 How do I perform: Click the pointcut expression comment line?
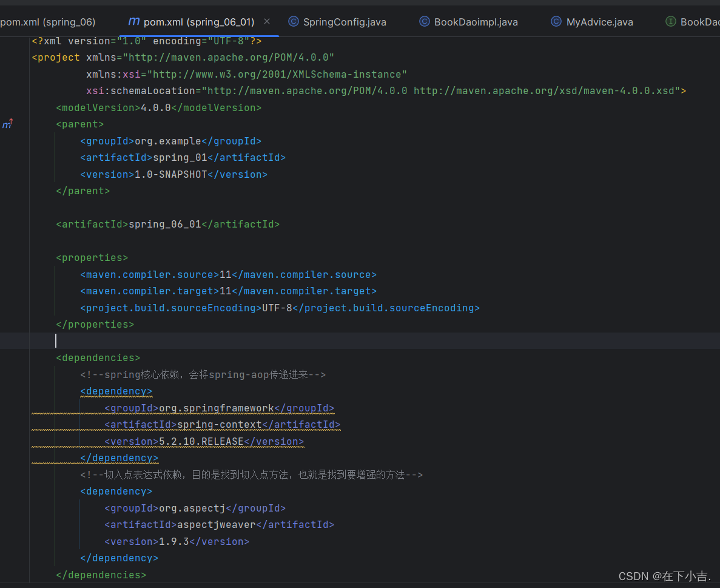pyautogui.click(x=251, y=475)
